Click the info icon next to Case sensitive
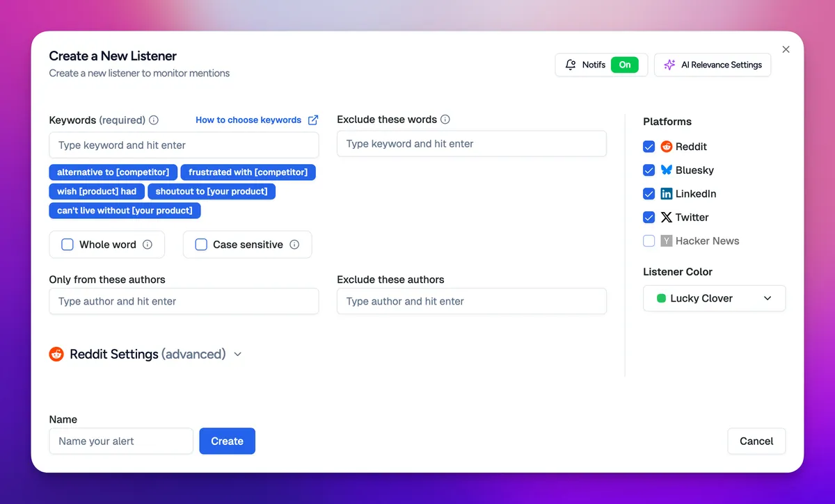835x504 pixels. [294, 245]
